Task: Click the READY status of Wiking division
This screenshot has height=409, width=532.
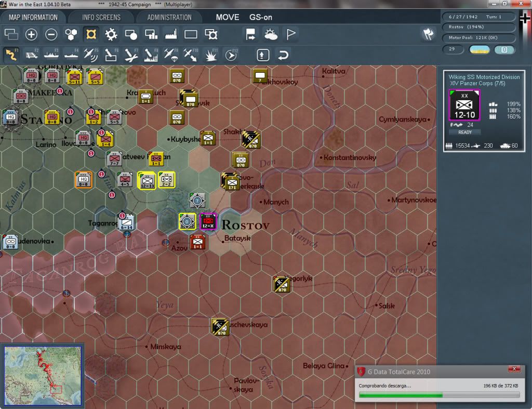Action: (465, 133)
